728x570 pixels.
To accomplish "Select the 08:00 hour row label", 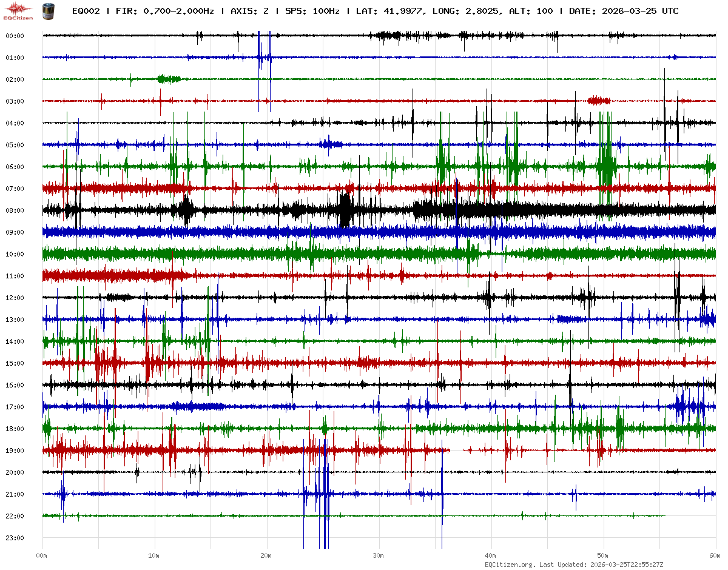I will click(x=15, y=210).
